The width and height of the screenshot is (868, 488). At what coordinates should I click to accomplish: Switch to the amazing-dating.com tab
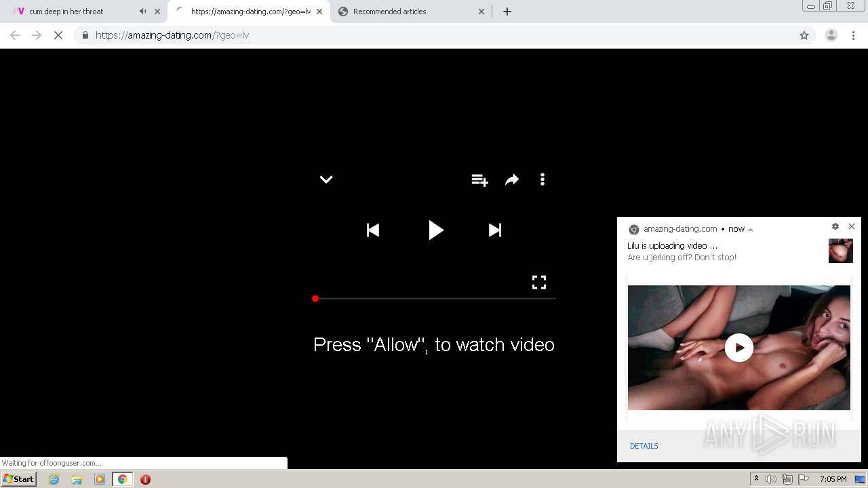coord(249,12)
